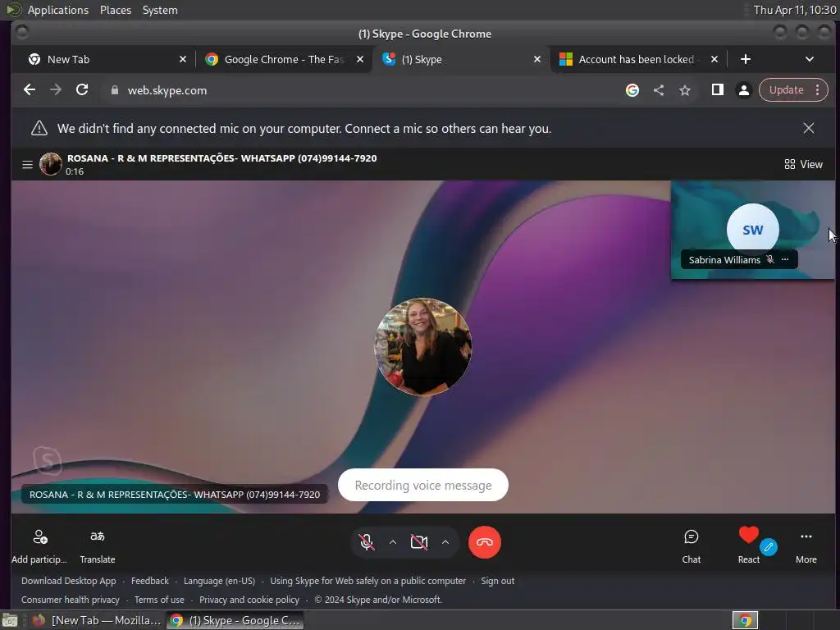The width and height of the screenshot is (840, 630).
Task: Open the Chat panel
Action: click(691, 546)
